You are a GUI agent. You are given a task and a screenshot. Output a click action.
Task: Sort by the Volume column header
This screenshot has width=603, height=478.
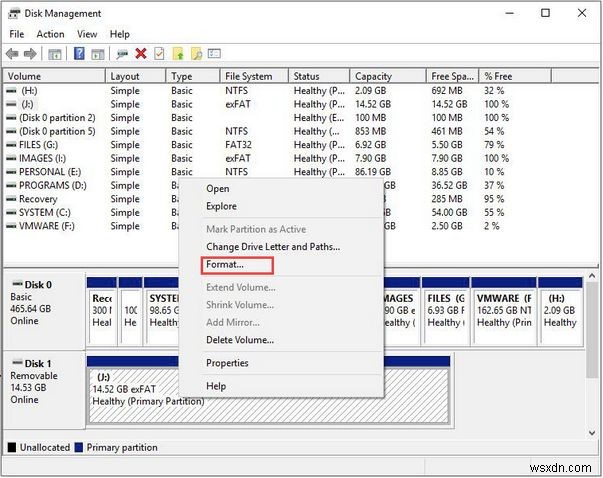point(54,76)
